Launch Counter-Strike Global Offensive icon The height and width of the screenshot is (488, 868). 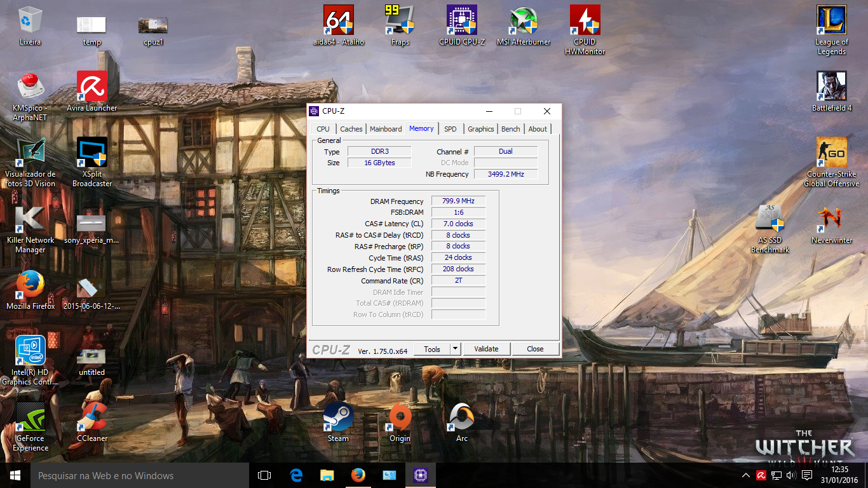[832, 163]
